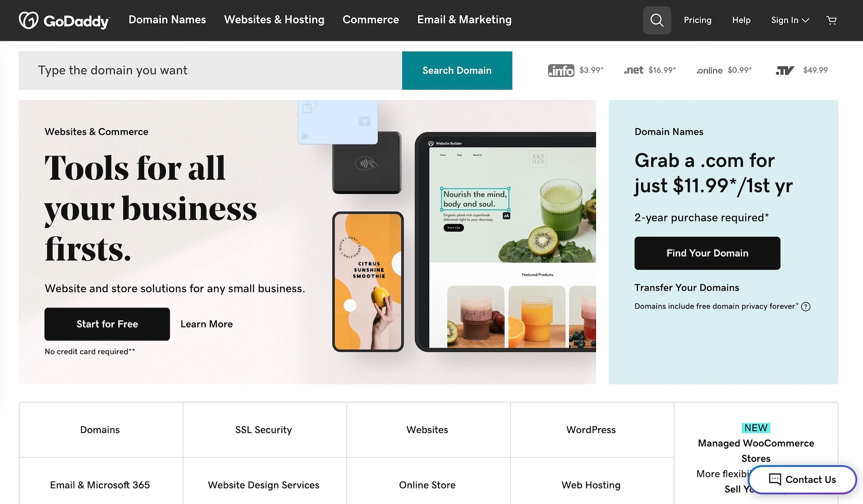Click the Contact Us chat icon
This screenshot has height=504, width=863.
[775, 479]
